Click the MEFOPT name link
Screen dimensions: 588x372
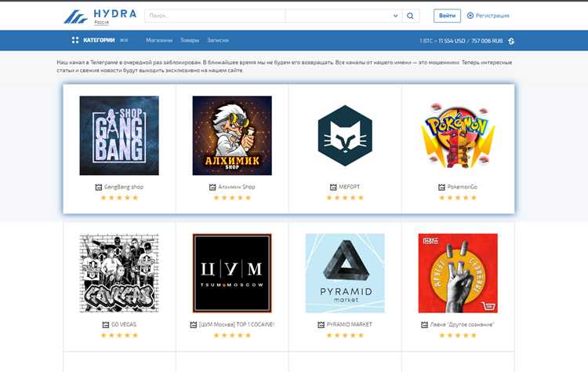point(349,187)
